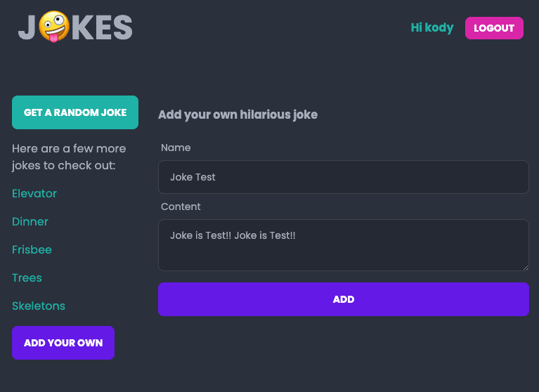Open the Elevator joke
This screenshot has width=539, height=392.
pos(34,193)
